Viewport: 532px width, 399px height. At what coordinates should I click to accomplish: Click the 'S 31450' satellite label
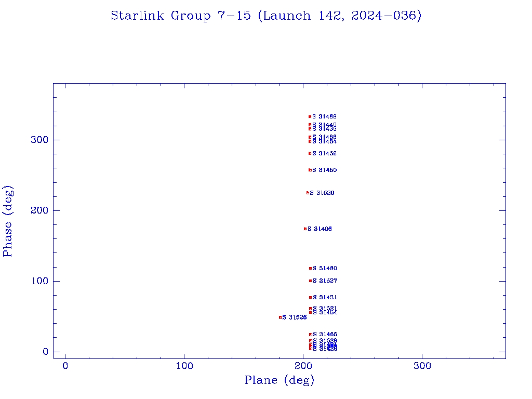tap(325, 170)
